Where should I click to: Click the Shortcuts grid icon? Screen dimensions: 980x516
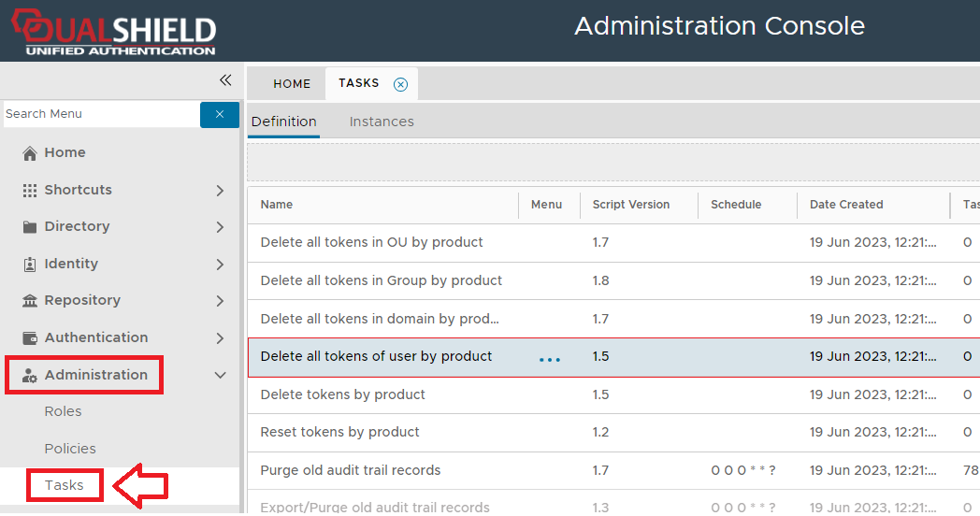[x=30, y=190]
